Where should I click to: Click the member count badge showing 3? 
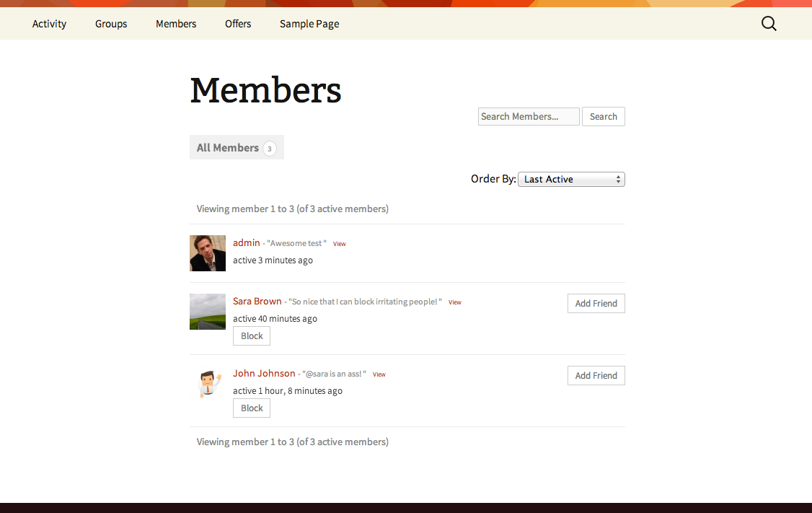pos(269,149)
